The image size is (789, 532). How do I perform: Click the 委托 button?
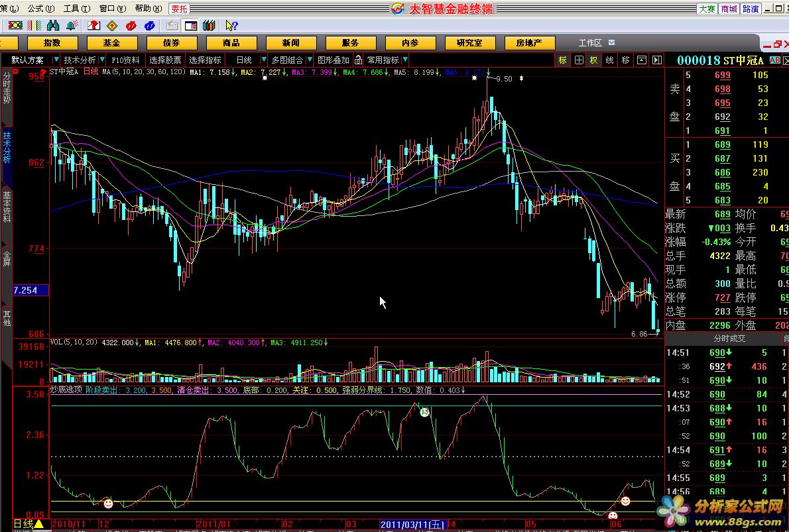click(x=179, y=9)
